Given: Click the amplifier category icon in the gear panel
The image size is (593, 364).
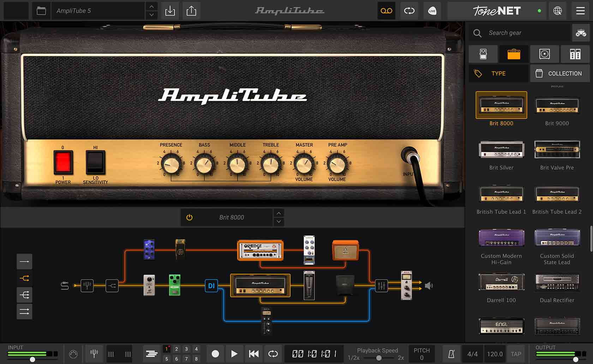Looking at the screenshot, I should (514, 54).
